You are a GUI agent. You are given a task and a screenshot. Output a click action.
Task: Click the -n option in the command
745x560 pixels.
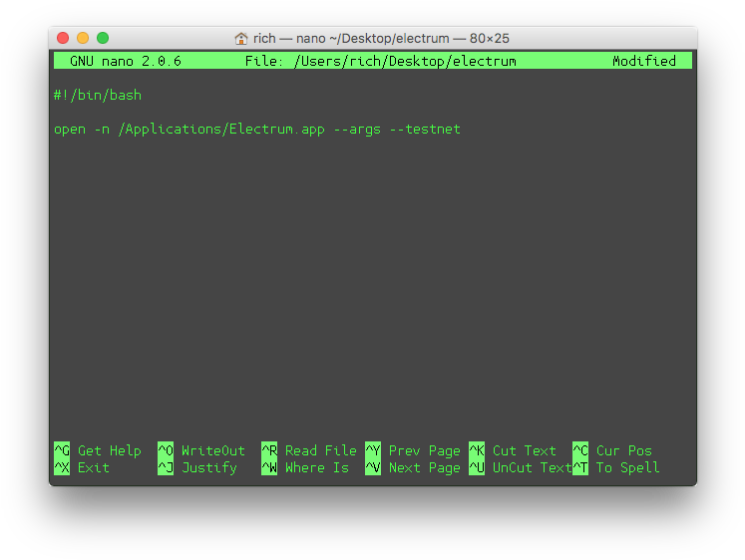point(102,130)
